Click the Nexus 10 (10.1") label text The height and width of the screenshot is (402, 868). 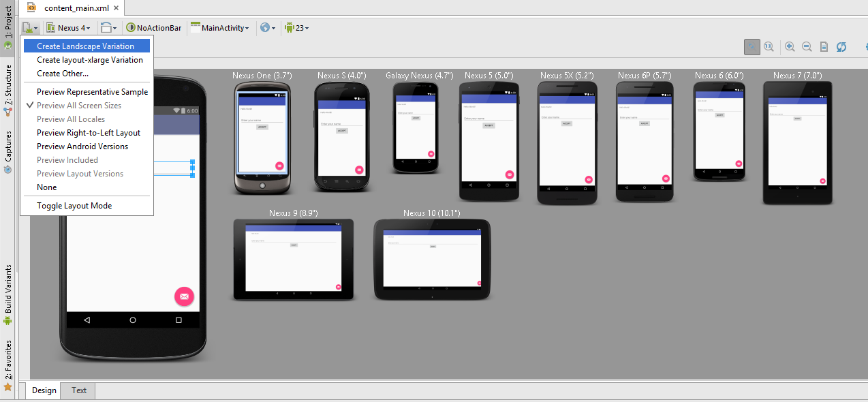coord(431,213)
